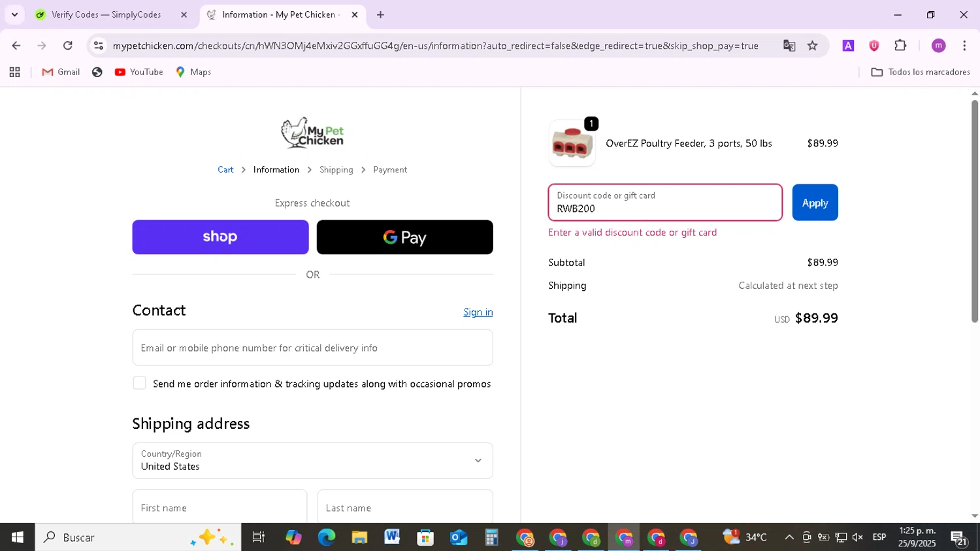980x551 pixels.
Task: Open the purple A extension
Action: pyautogui.click(x=848, y=46)
